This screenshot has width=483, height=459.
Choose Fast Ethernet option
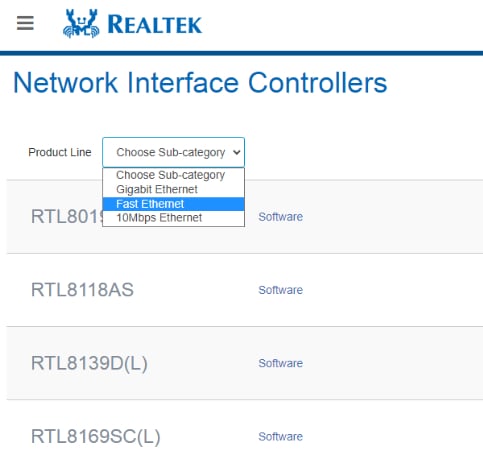pyautogui.click(x=173, y=204)
